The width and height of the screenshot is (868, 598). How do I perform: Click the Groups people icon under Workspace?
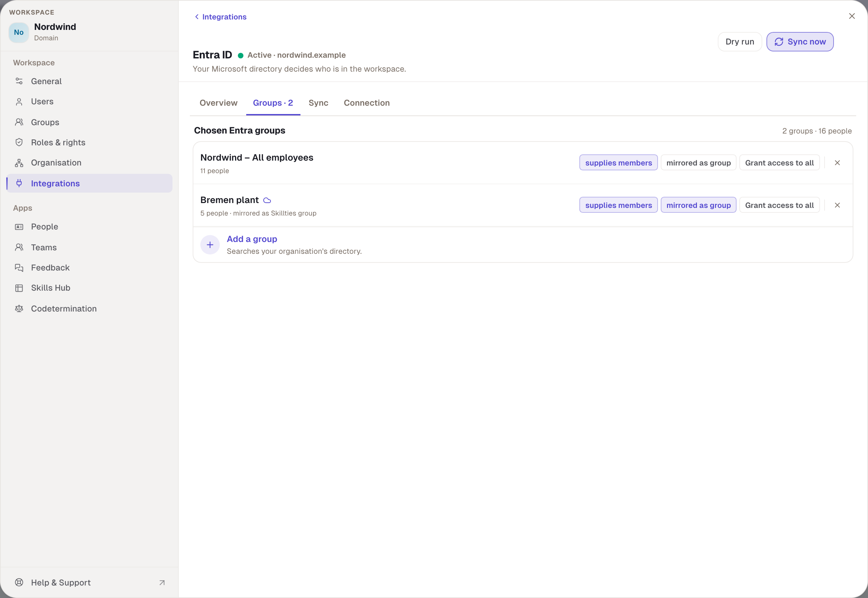pyautogui.click(x=19, y=122)
